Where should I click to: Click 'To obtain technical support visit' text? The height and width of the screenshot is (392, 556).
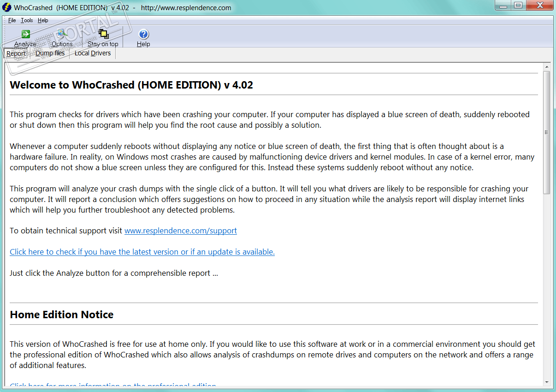(x=66, y=231)
